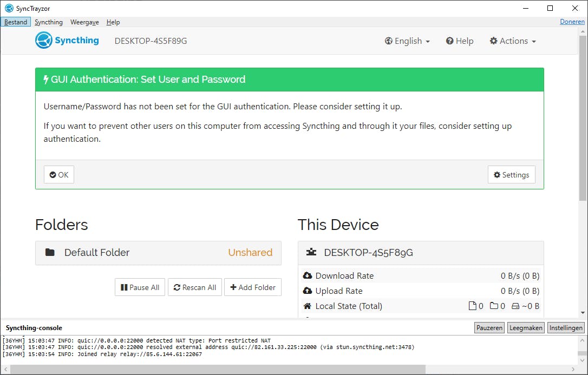Open the Help page link in navbar
The image size is (588, 375).
point(459,41)
